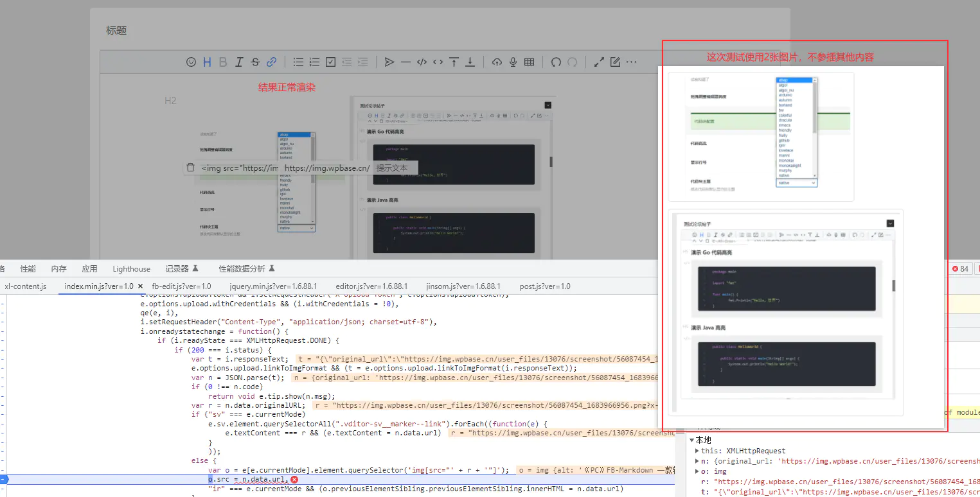Click the upload (cloud) icon
Screen dimensions: 980x497
497,62
